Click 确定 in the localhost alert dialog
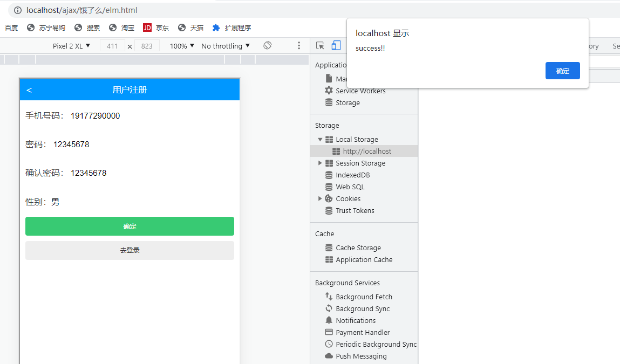 563,71
